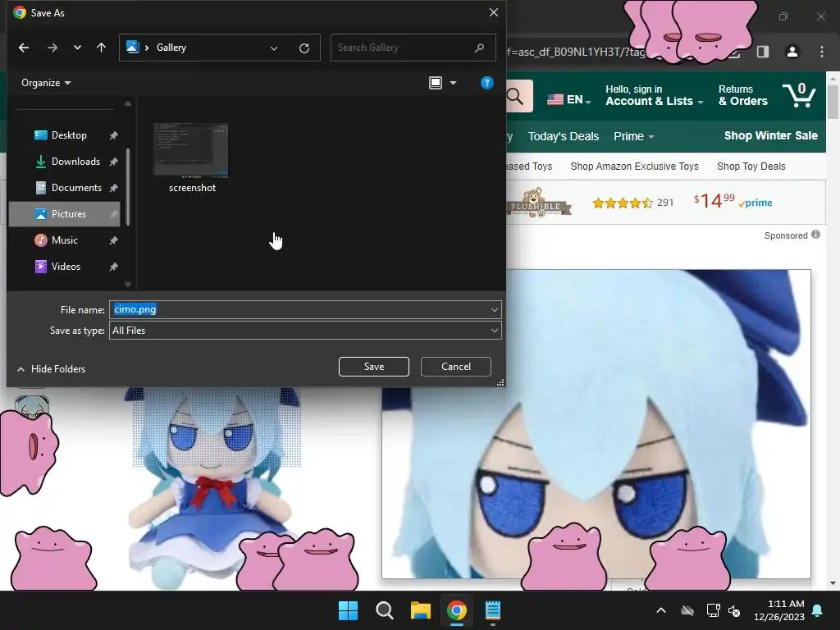
Task: Open the 291 ratings link
Action: 664,203
